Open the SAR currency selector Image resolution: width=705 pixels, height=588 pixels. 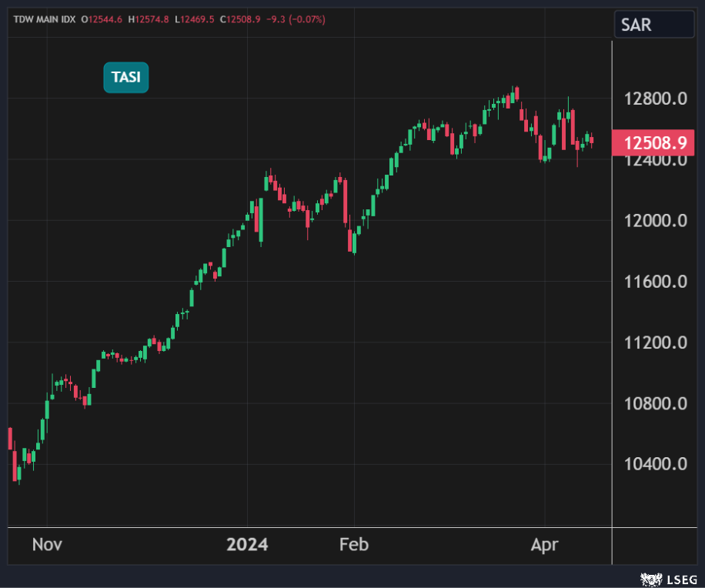[654, 25]
